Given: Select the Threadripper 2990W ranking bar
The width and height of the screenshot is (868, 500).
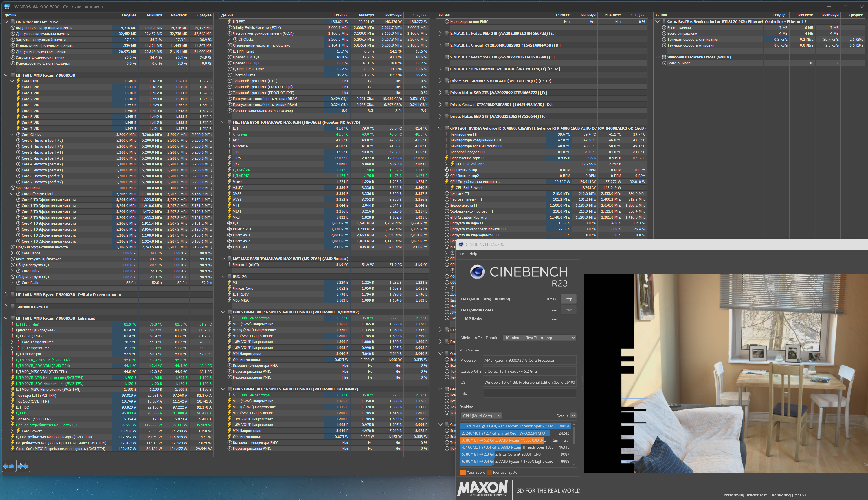Looking at the screenshot, I should coord(515,426).
